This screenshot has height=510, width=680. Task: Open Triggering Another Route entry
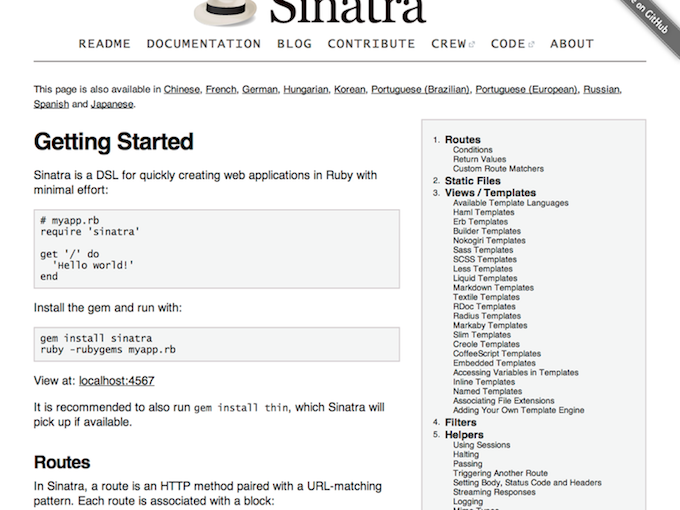point(500,473)
